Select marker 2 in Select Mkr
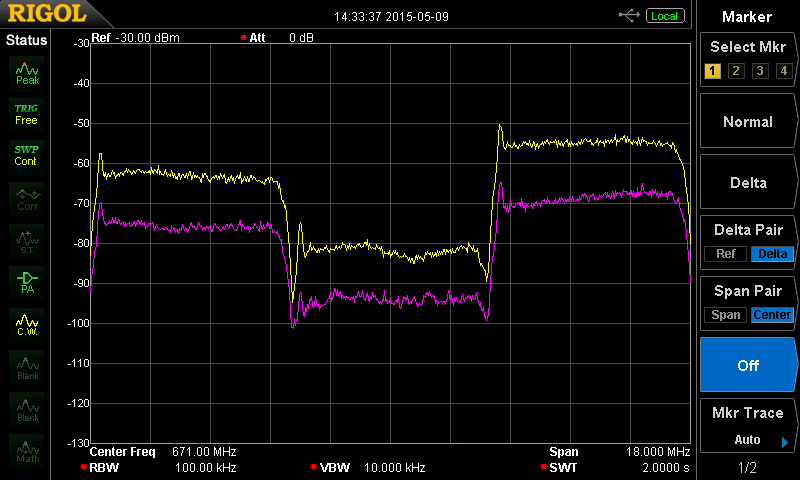 (736, 70)
